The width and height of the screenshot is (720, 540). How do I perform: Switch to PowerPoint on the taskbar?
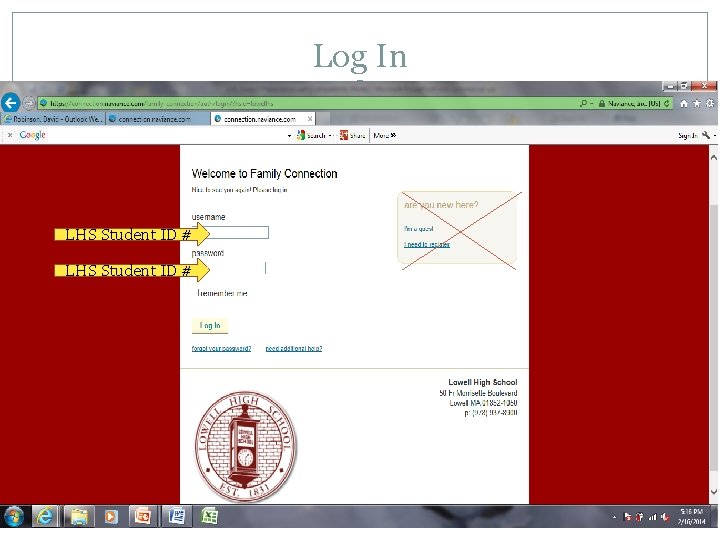(143, 517)
